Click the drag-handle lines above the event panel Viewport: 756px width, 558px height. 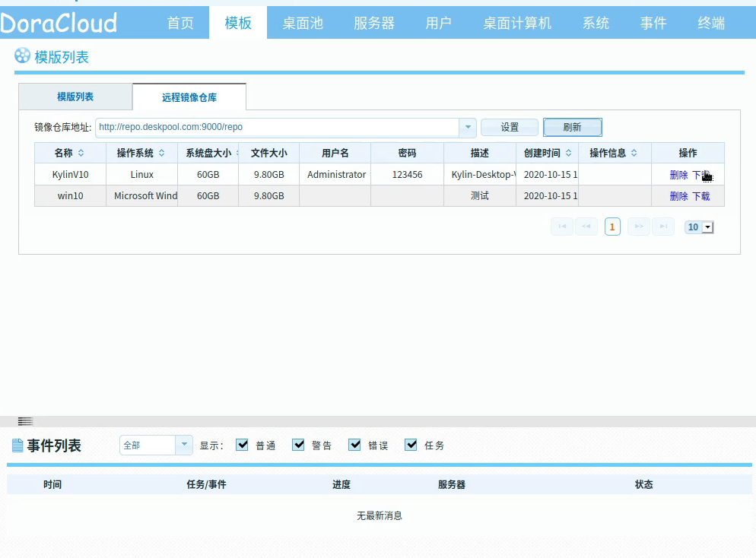coord(25,420)
